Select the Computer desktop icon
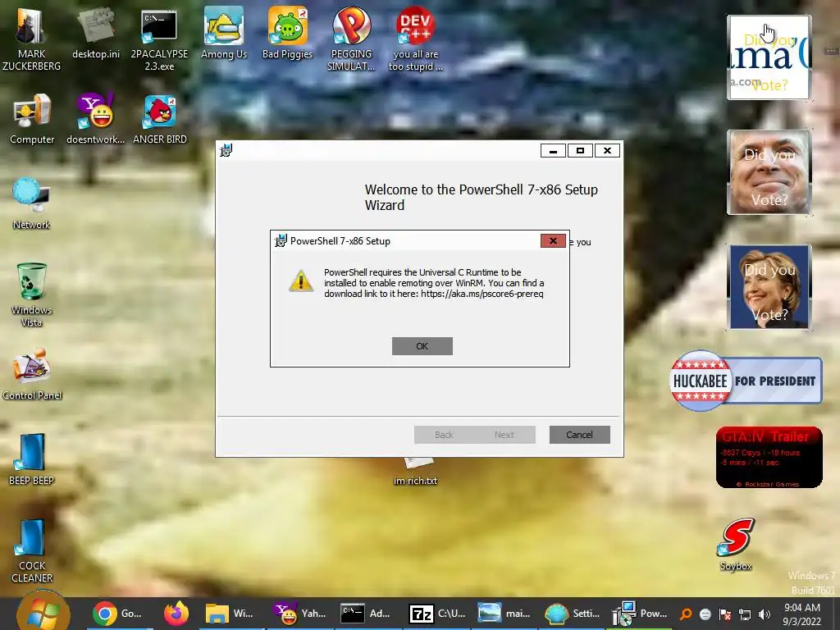The width and height of the screenshot is (840, 630). [32, 119]
